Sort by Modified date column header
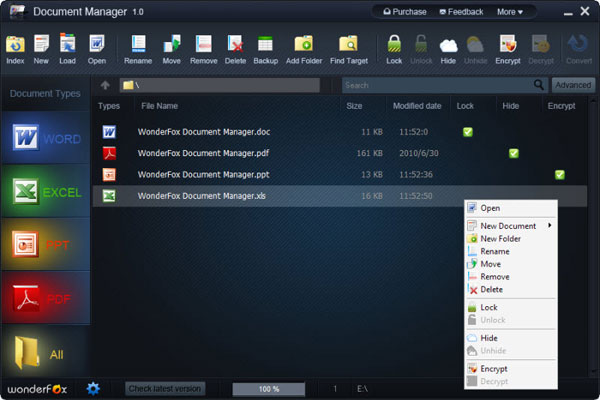This screenshot has width=600, height=400. pyautogui.click(x=417, y=106)
